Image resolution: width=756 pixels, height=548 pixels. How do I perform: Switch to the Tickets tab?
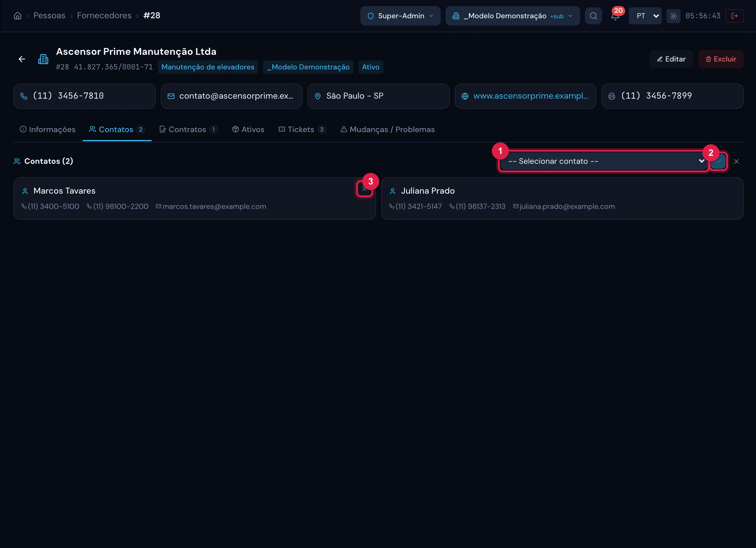302,129
